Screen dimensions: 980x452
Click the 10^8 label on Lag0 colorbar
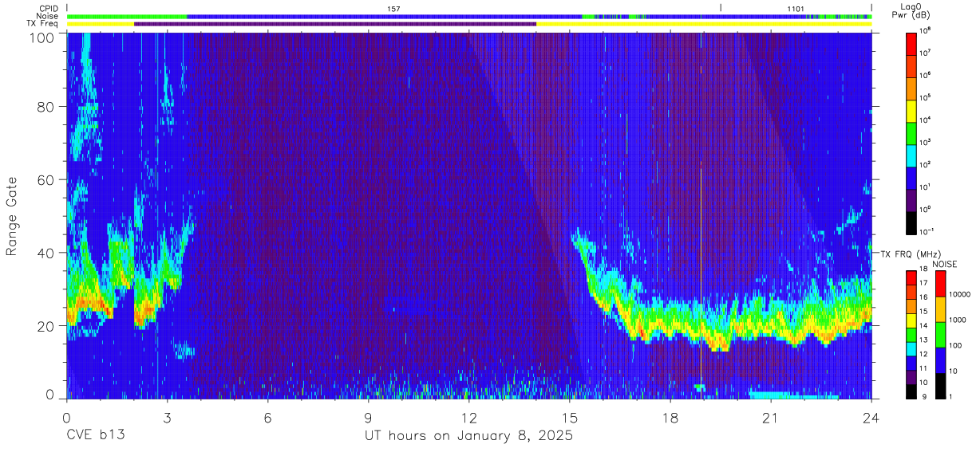point(927,30)
